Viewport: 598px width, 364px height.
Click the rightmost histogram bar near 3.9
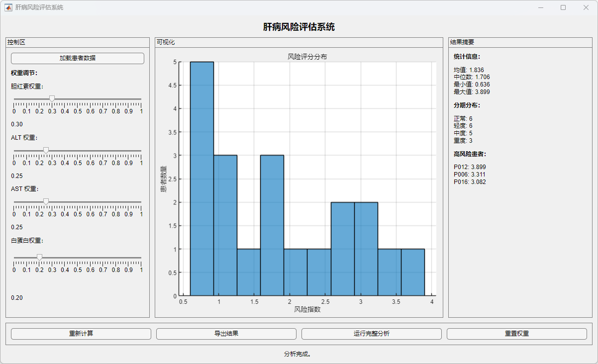click(x=412, y=272)
